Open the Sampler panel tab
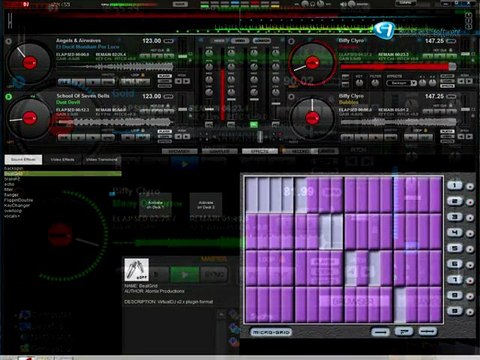The width and height of the screenshot is (480, 360). (x=220, y=151)
